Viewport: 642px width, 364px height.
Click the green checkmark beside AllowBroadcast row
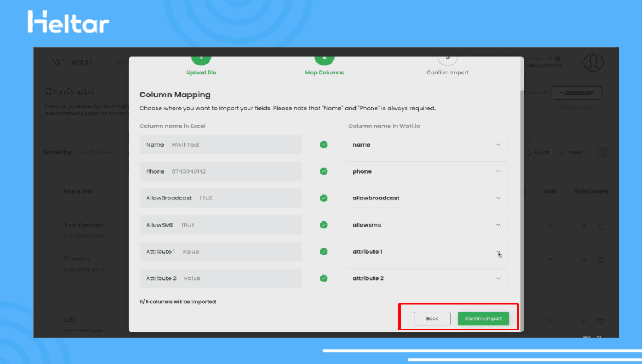click(324, 198)
